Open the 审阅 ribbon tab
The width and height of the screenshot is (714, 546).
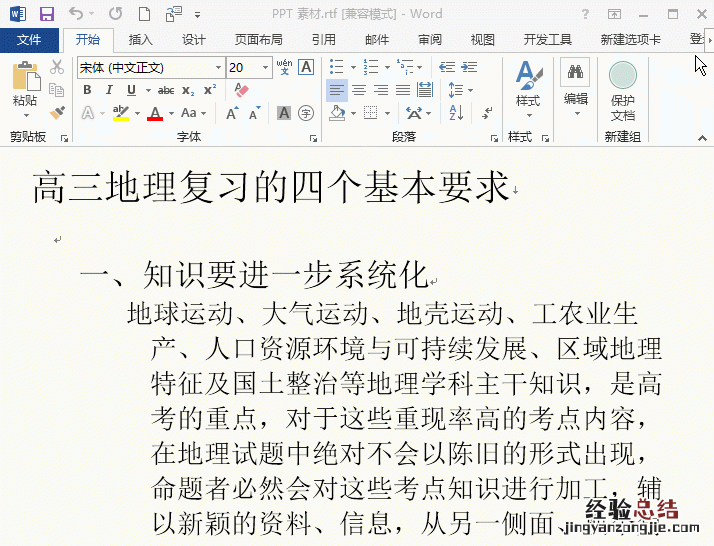point(430,40)
